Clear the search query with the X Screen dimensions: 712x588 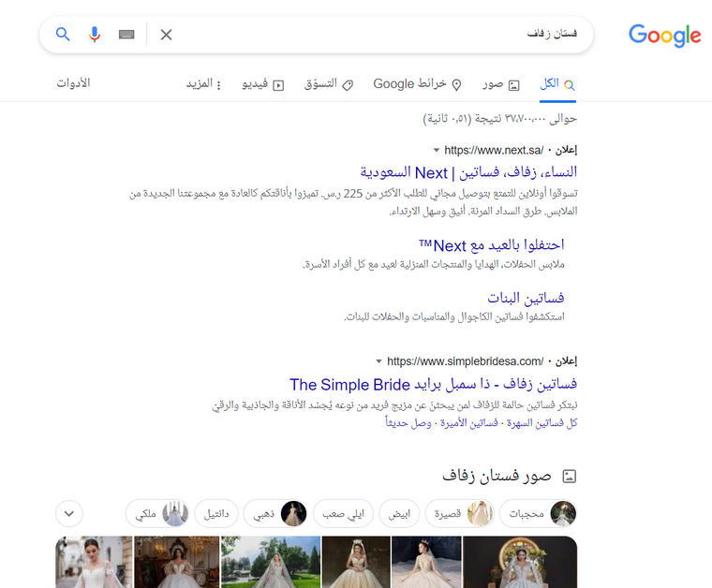(x=166, y=35)
